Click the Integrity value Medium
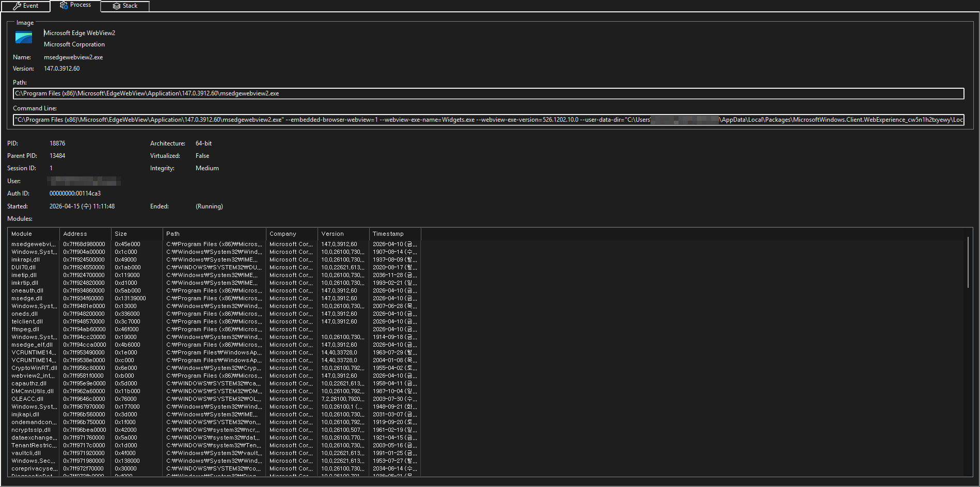 click(x=207, y=168)
